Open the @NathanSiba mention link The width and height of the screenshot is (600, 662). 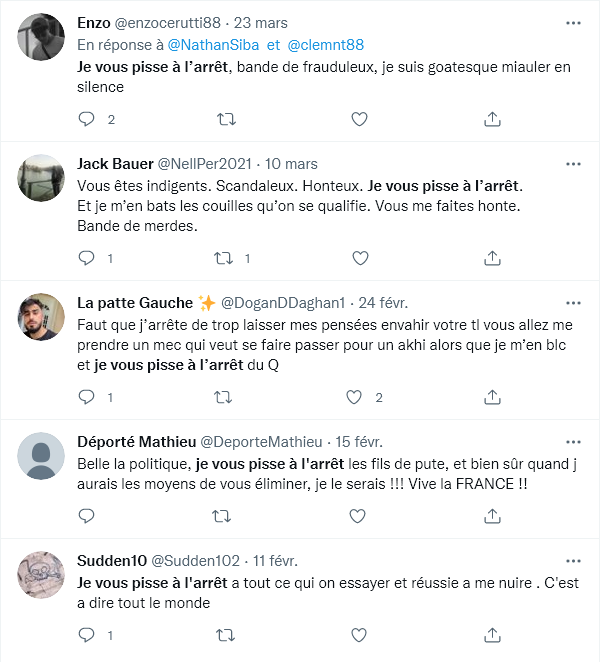[x=212, y=45]
